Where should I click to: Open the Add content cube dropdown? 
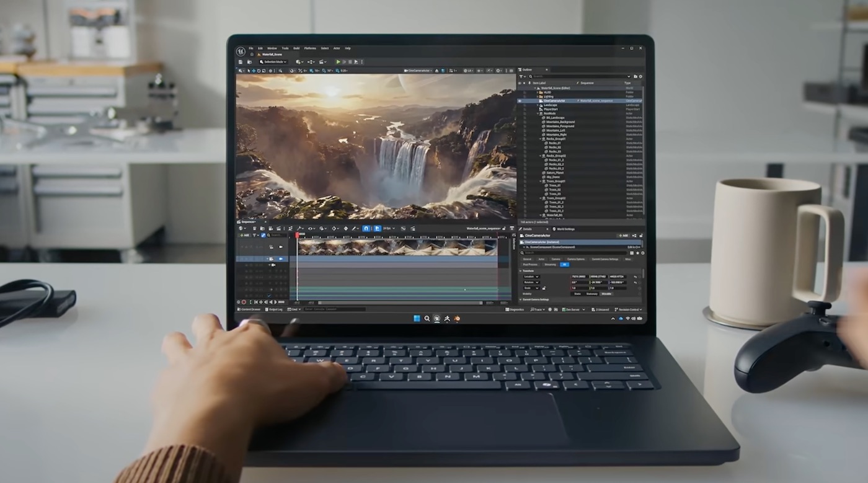tap(299, 62)
